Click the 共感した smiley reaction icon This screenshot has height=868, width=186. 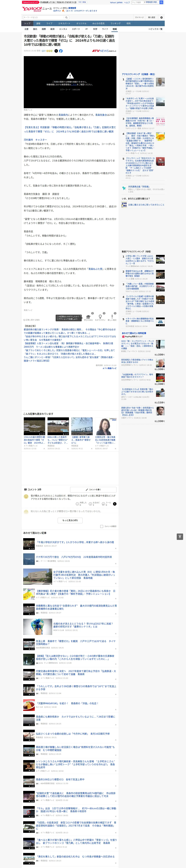pos(77,504)
